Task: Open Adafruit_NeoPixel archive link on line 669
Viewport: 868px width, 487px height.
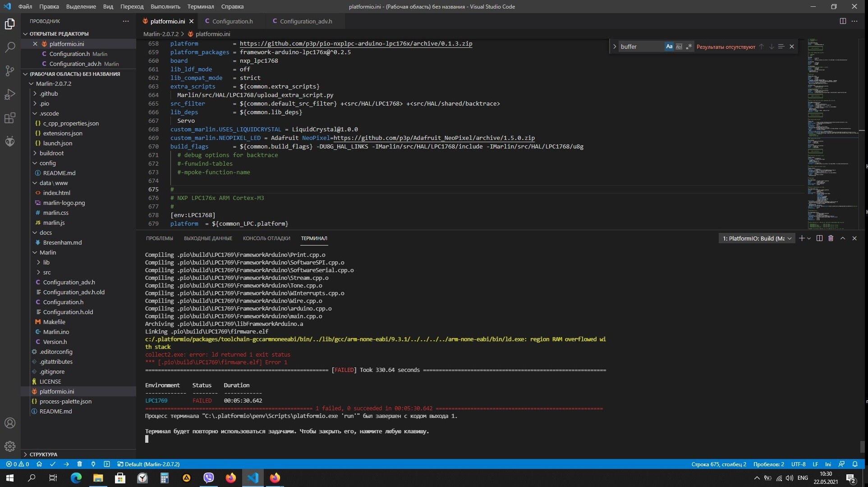Action: pyautogui.click(x=434, y=138)
